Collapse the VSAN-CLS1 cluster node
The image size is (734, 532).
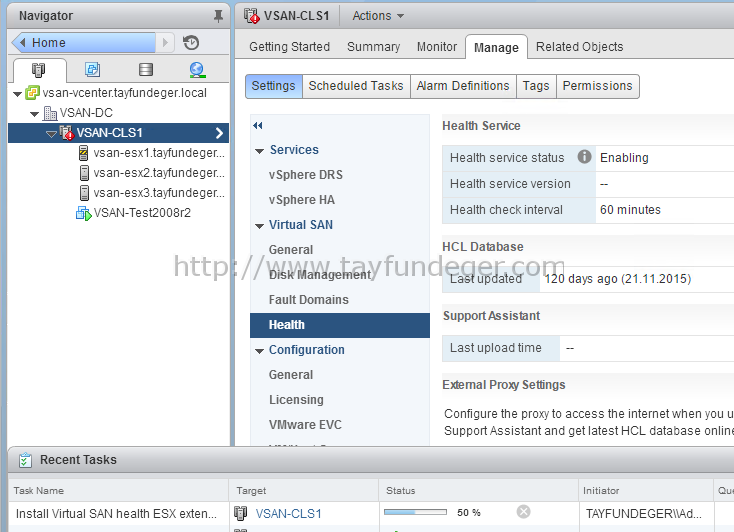[51, 134]
